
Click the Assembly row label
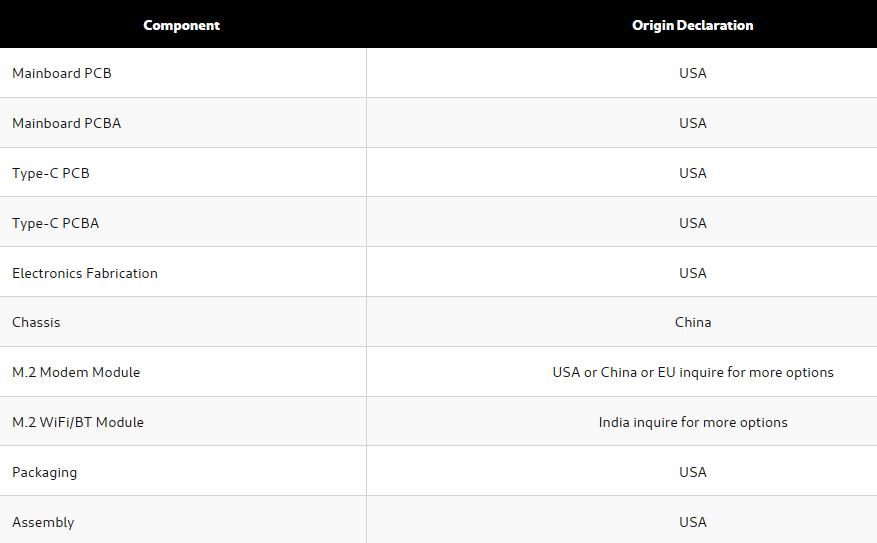43,522
